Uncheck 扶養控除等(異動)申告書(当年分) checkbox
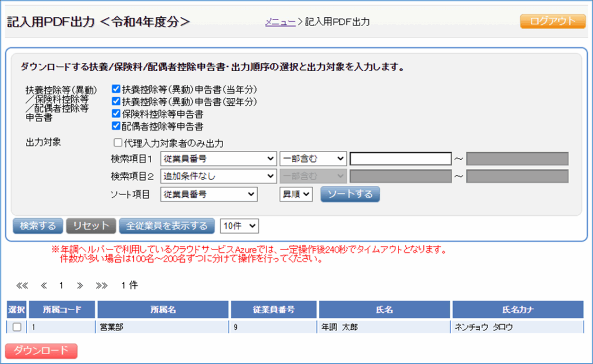Viewport: 593px width, 364px height. point(116,90)
